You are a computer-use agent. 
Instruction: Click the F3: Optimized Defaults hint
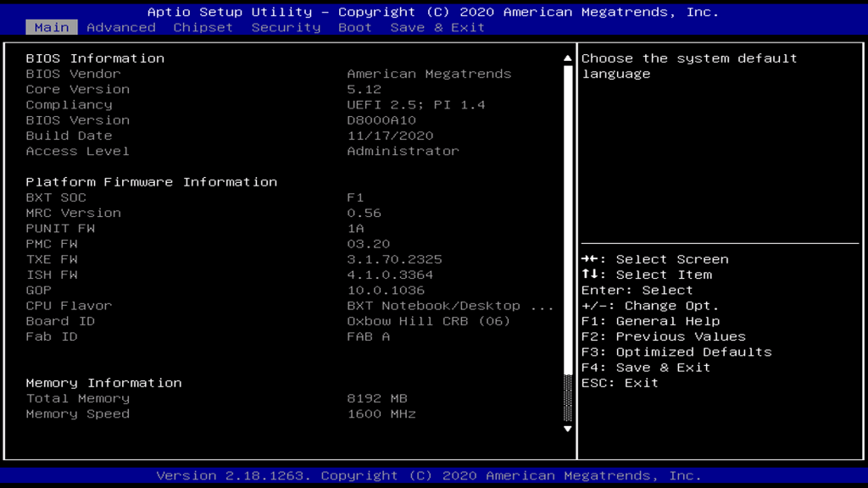coord(676,352)
